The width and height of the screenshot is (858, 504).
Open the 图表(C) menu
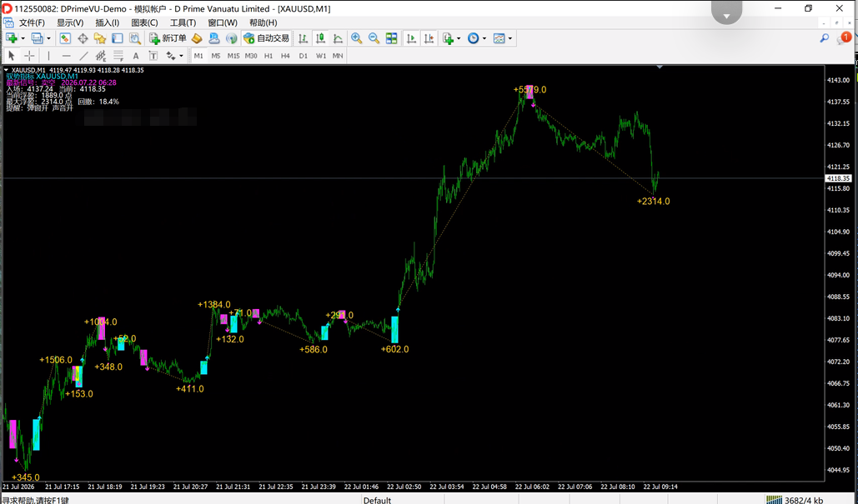(x=144, y=22)
